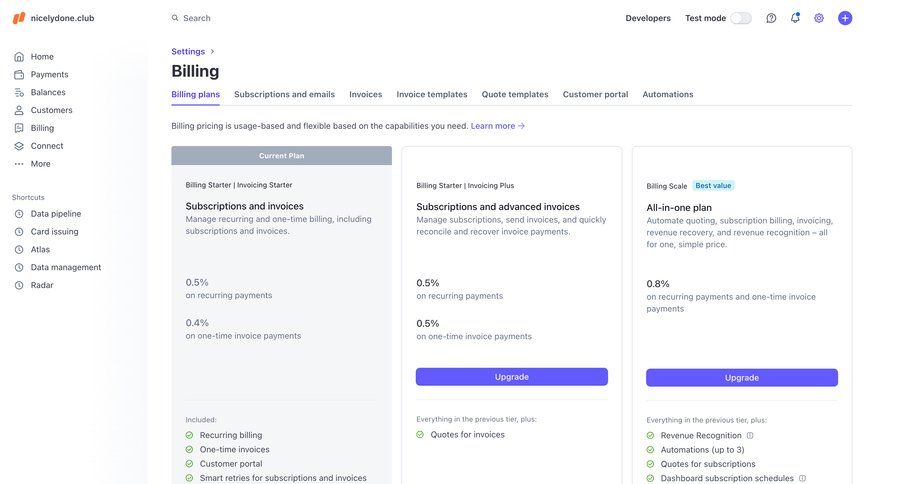Open Subscriptions and emails tab
Viewport: 900px width, 484px height.
(284, 94)
